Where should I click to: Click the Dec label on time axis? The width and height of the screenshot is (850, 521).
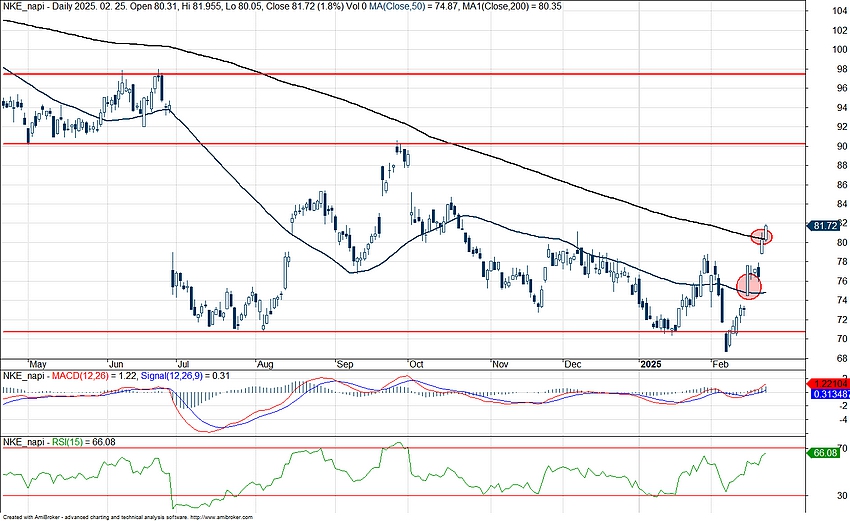(x=572, y=364)
